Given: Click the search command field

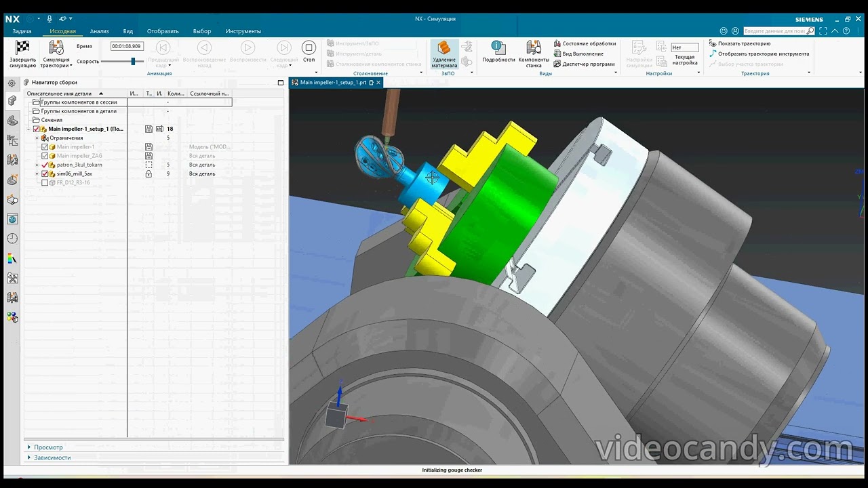Looking at the screenshot, I should 778,31.
